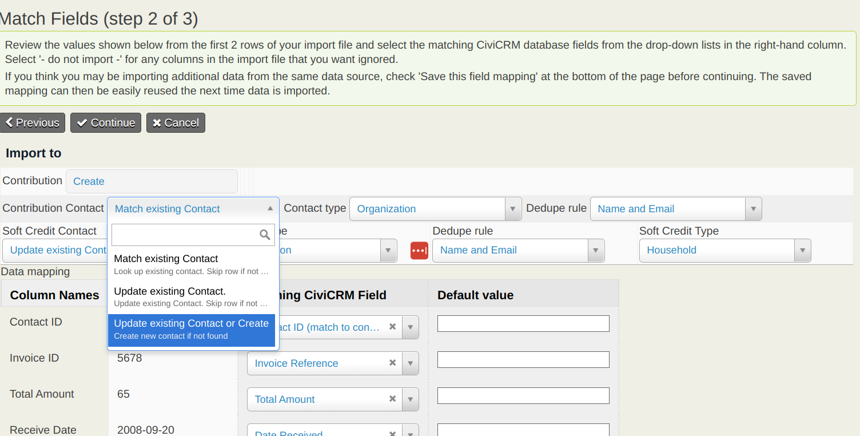Click the 'Contact ID' column name

[x=36, y=322]
